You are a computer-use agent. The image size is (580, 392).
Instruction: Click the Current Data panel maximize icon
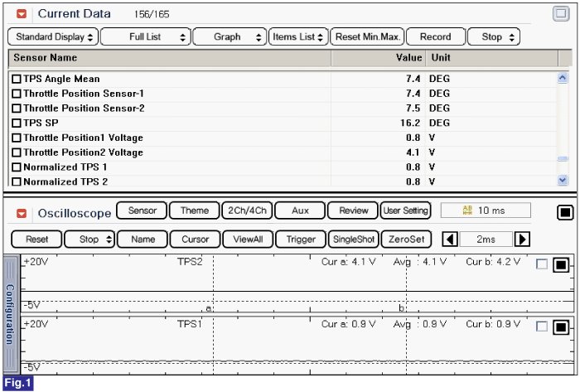tap(561, 14)
